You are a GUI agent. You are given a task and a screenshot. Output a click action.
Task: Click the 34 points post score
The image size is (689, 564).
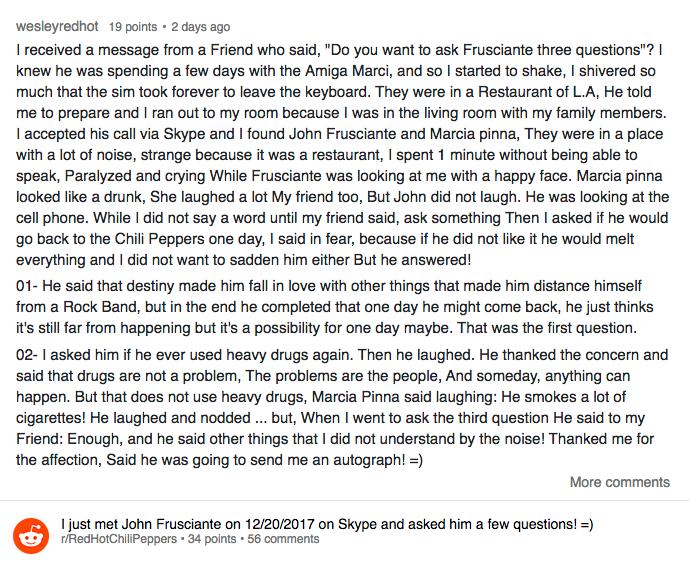tap(212, 539)
